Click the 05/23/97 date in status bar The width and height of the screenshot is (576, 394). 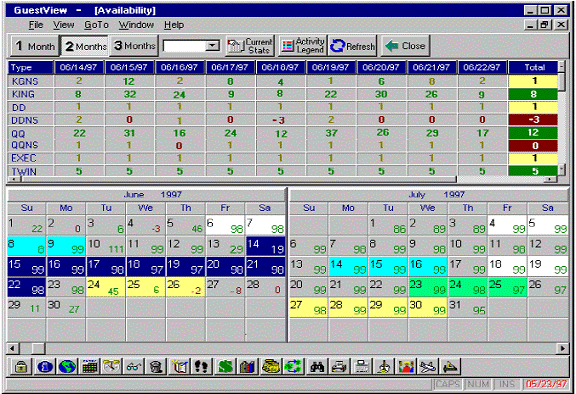(546, 384)
